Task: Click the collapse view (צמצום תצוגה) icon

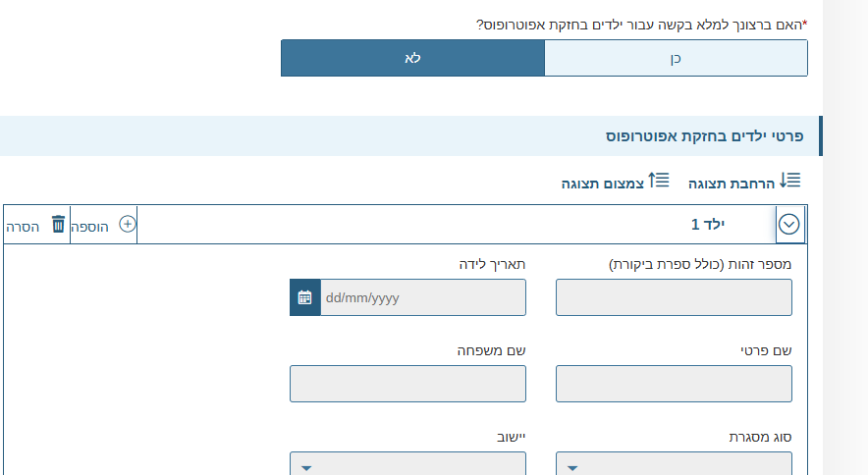Action: tap(659, 181)
